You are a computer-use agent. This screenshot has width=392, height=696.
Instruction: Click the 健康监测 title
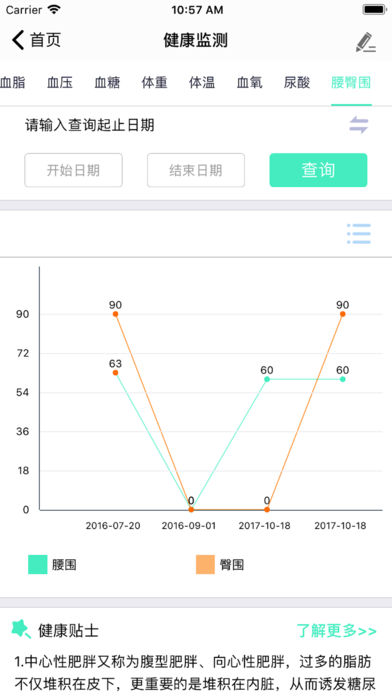[196, 40]
